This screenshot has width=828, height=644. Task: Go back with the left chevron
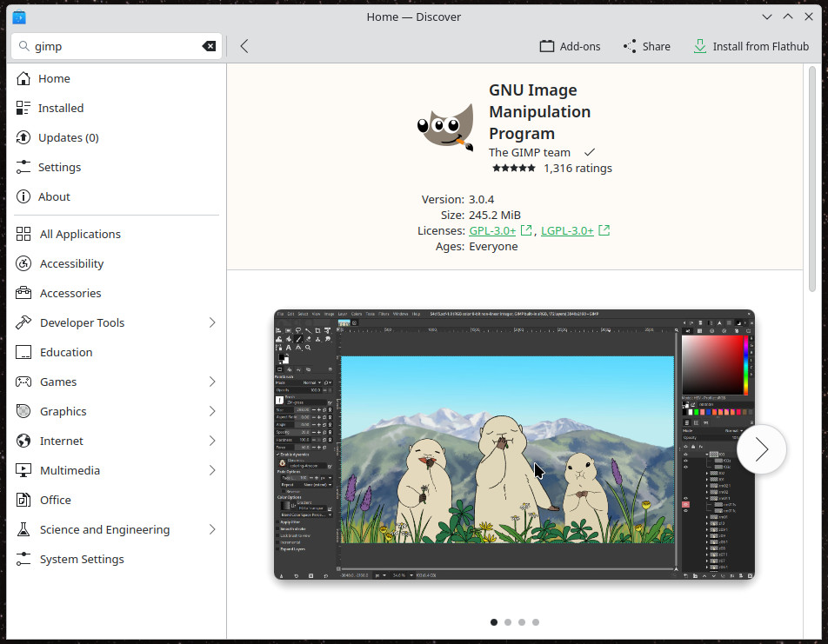(244, 46)
